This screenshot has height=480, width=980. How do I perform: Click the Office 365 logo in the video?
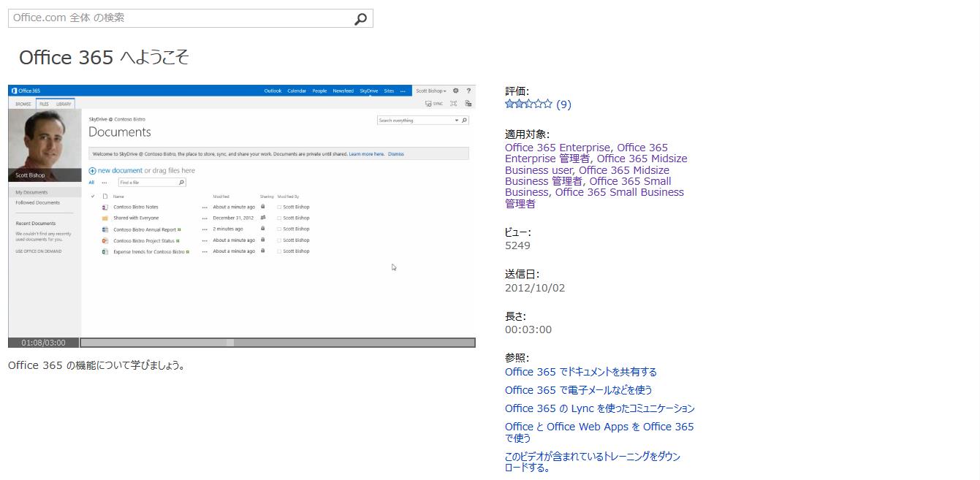pos(26,91)
